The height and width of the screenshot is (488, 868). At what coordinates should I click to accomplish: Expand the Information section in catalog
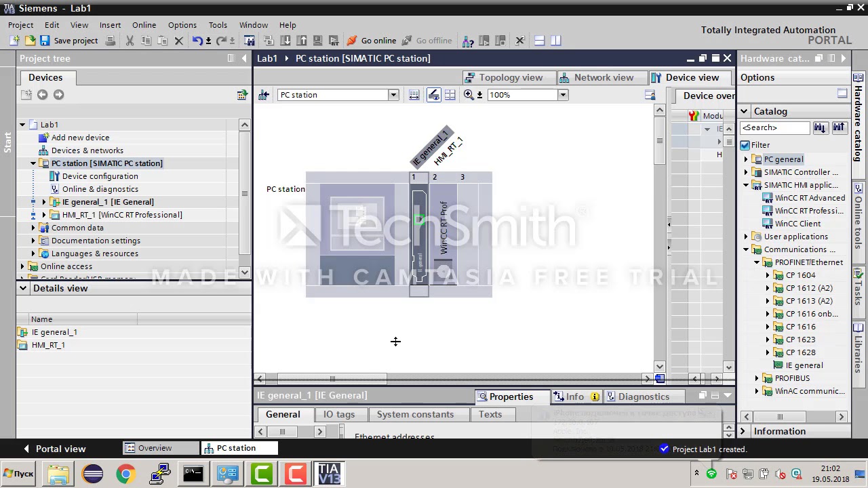point(743,431)
